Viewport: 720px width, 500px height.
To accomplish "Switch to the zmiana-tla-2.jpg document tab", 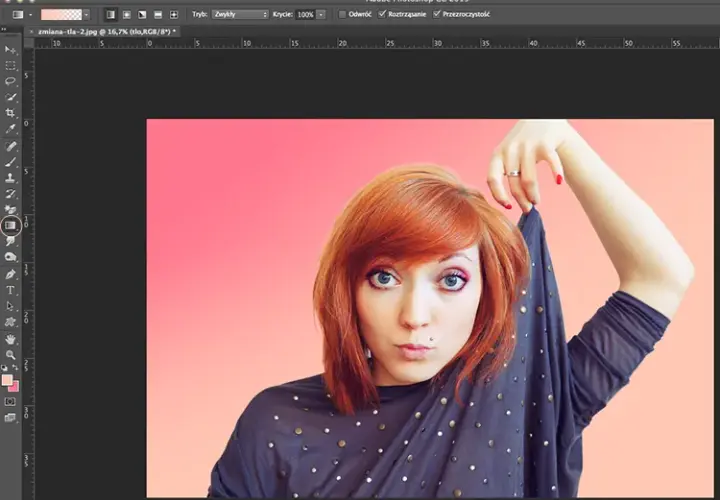I will click(107, 31).
